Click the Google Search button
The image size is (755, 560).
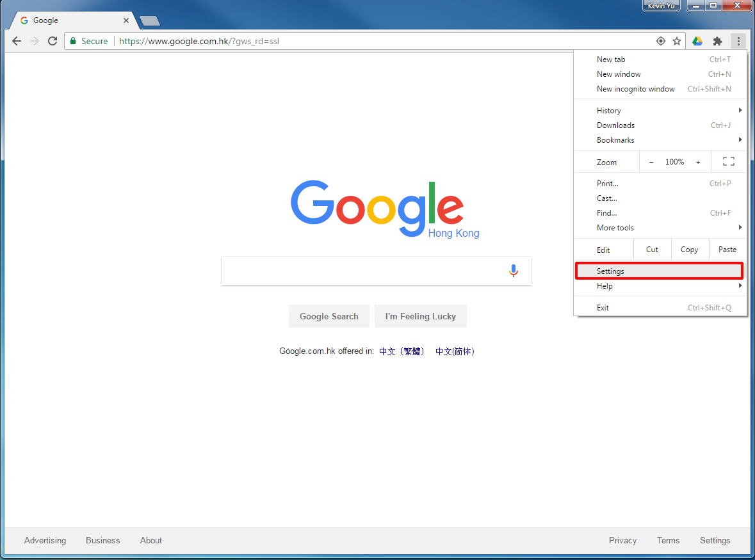point(329,316)
